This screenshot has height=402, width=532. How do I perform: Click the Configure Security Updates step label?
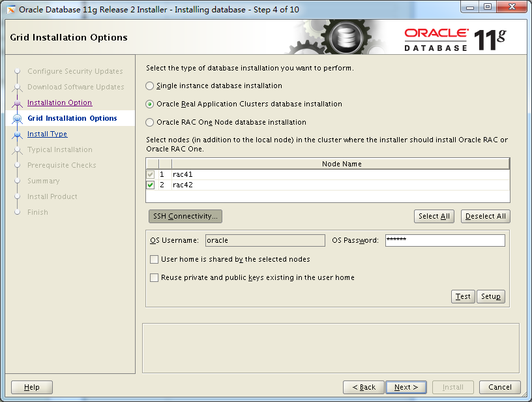(x=76, y=71)
